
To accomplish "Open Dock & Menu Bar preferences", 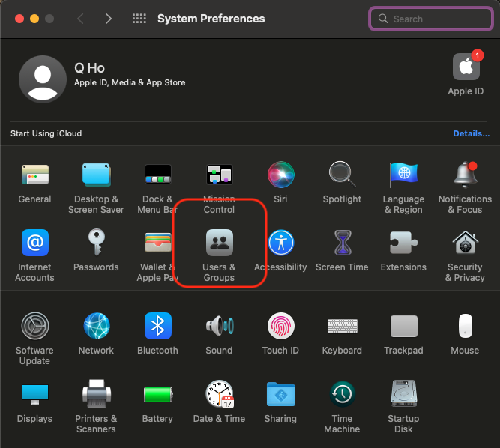I will tap(158, 175).
